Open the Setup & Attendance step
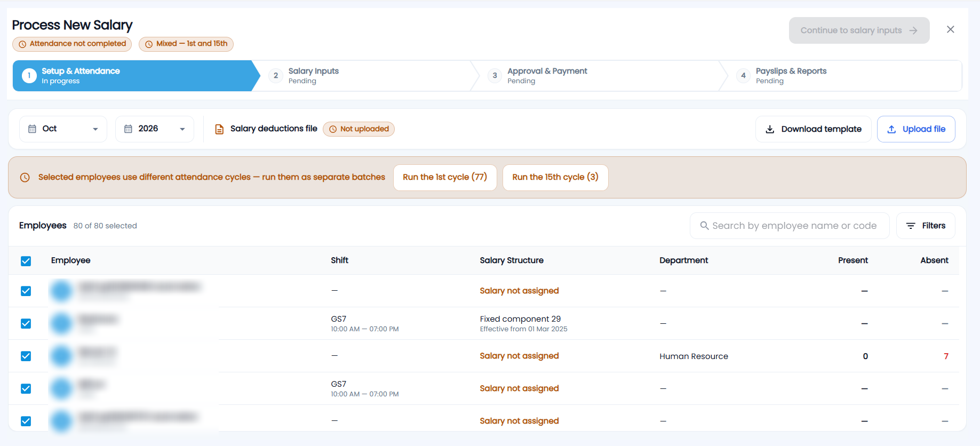 pos(136,76)
